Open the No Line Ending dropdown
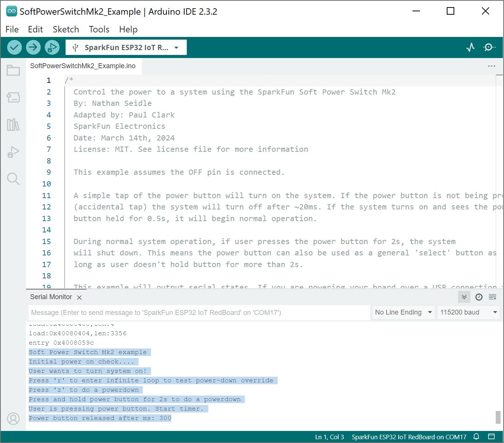The height and width of the screenshot is (443, 504). (403, 312)
